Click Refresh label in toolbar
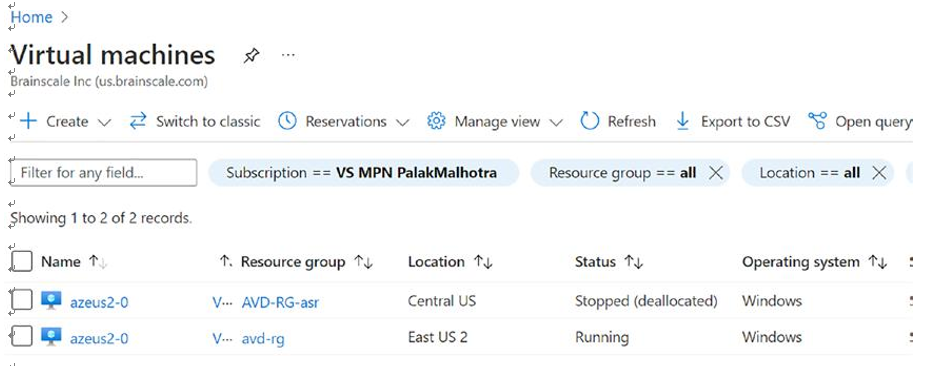 click(632, 122)
